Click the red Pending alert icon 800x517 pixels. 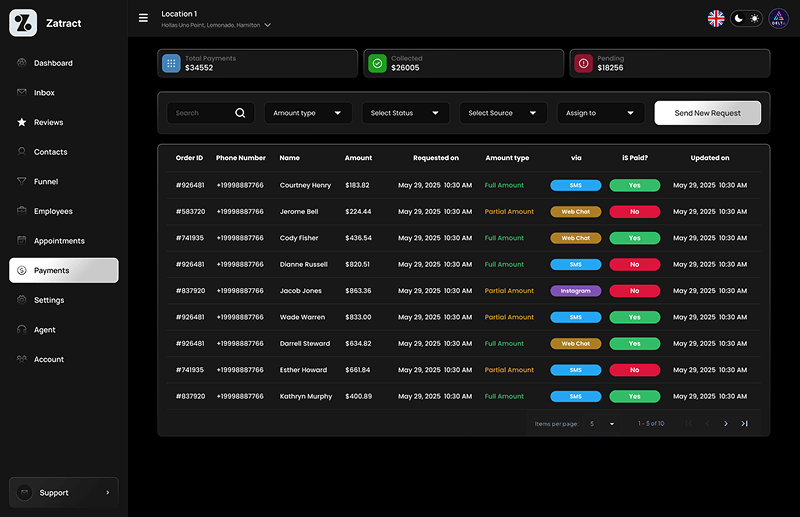click(x=583, y=63)
